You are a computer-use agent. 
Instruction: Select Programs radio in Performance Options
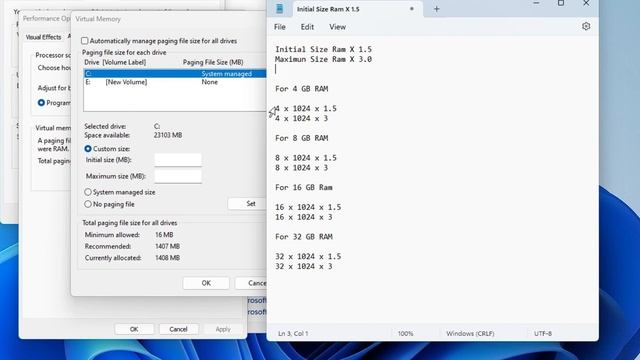click(x=41, y=103)
